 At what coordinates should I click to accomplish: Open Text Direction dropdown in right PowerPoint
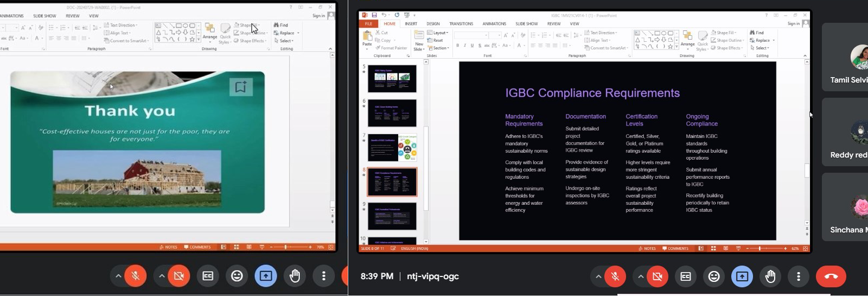click(x=601, y=33)
